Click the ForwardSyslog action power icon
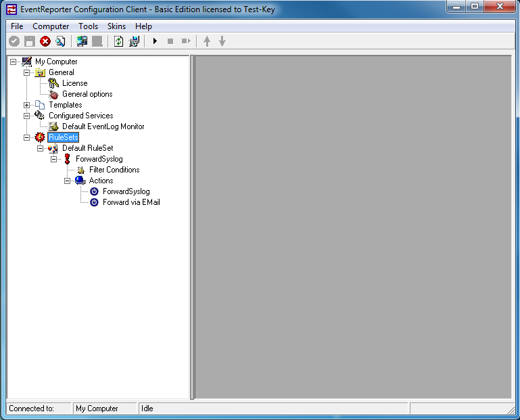 pos(94,191)
